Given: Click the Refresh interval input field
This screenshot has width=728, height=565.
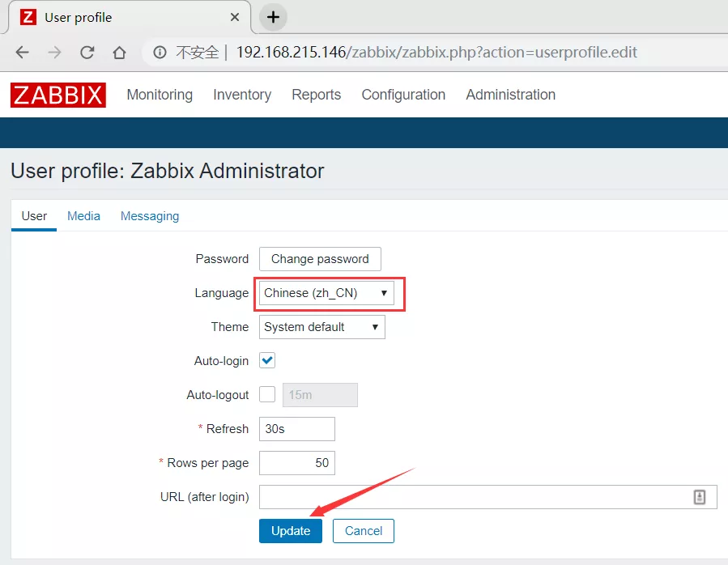Looking at the screenshot, I should click(x=296, y=429).
